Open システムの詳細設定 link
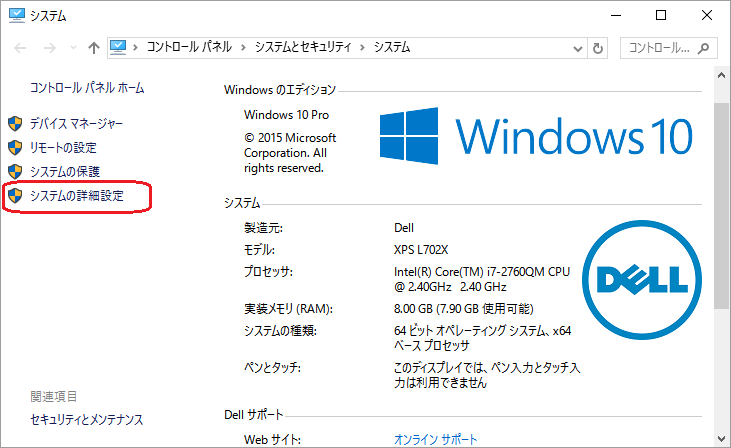The height and width of the screenshot is (448, 731). pos(77,196)
